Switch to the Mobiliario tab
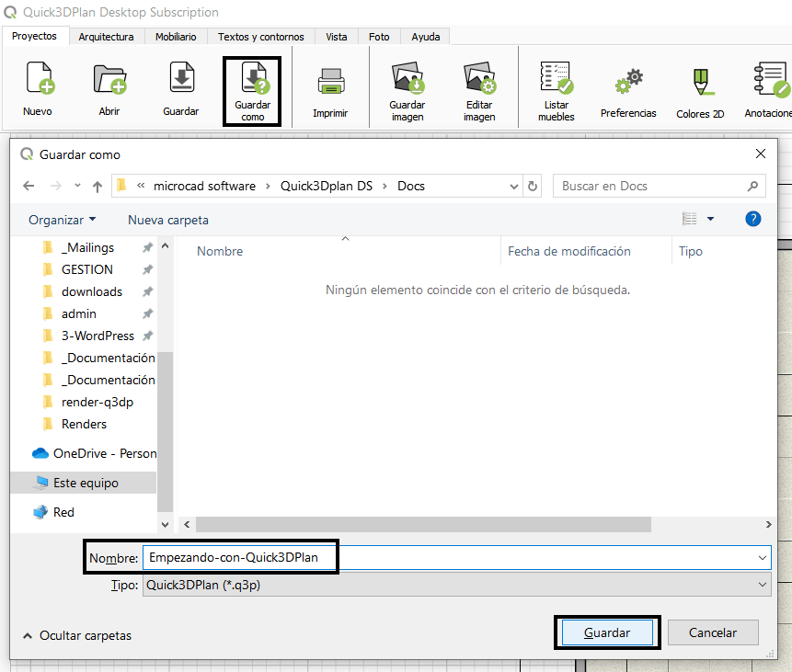Viewport: 792px width, 672px height. coord(176,37)
